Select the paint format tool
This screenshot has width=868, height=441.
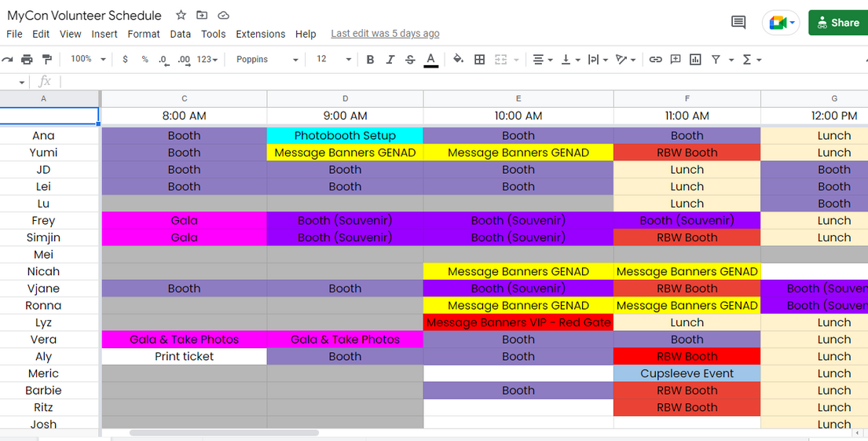(46, 60)
